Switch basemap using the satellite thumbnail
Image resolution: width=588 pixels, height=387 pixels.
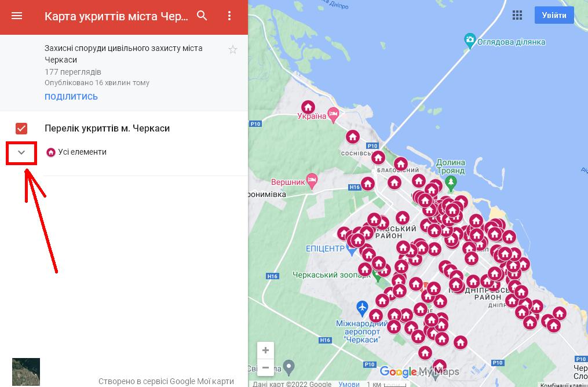[26, 372]
